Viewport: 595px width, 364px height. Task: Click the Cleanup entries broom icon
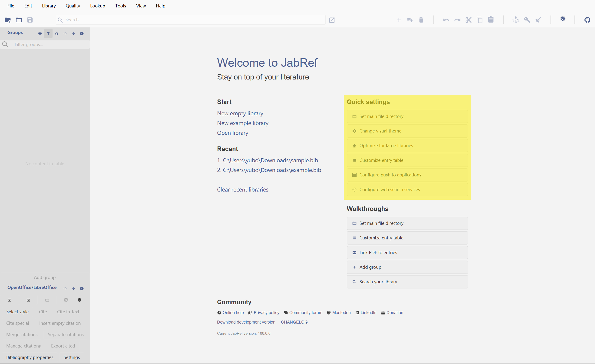(x=538, y=20)
